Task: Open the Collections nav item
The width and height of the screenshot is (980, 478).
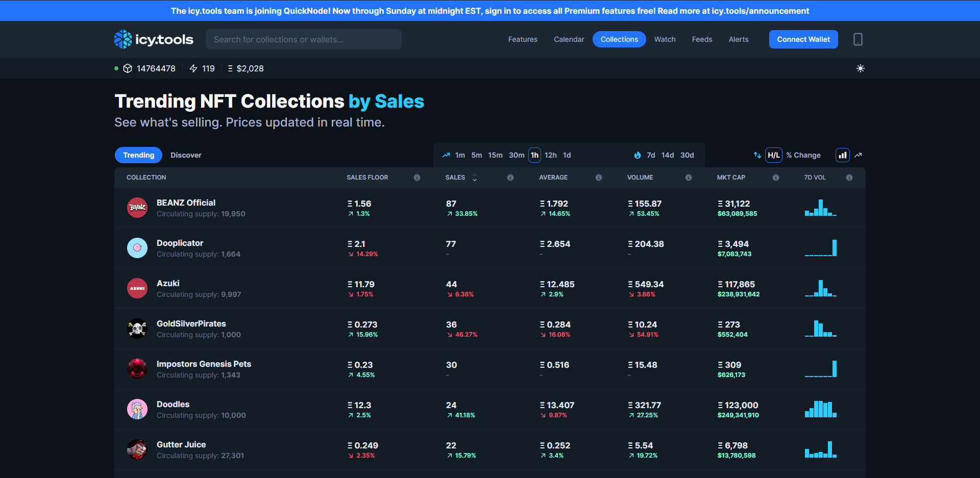Action: [x=619, y=39]
